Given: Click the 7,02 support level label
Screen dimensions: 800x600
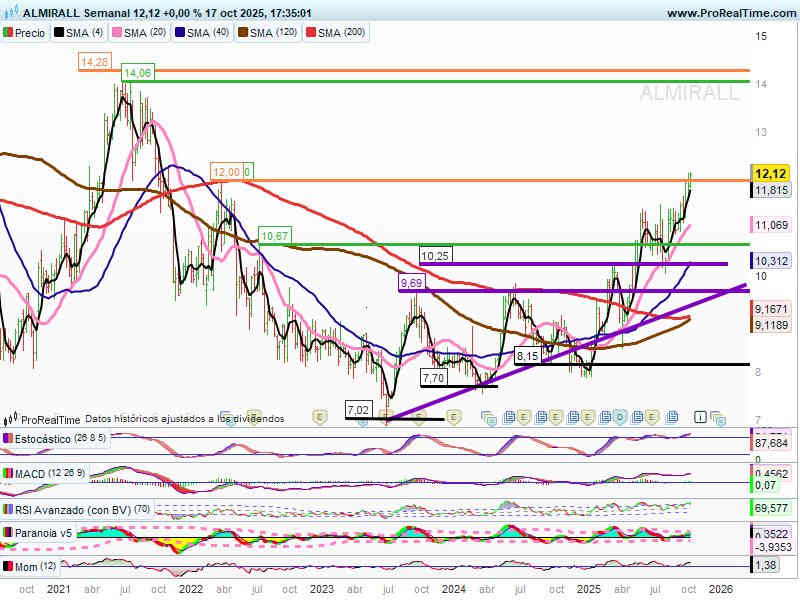Looking at the screenshot, I should (x=357, y=410).
